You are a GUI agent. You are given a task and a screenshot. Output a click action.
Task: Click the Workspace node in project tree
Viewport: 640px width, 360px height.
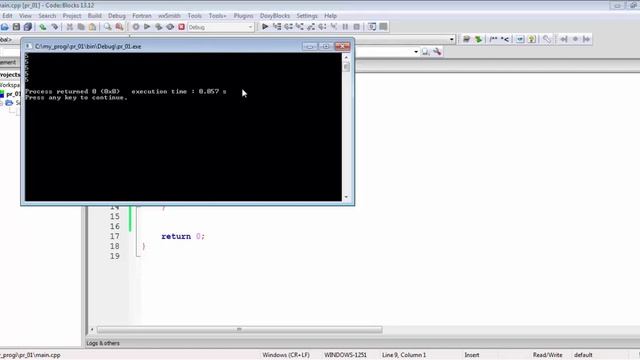click(9, 85)
